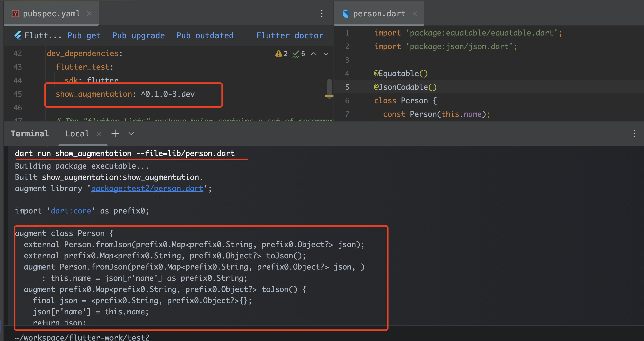This screenshot has height=341, width=644.
Task: Click the Flutter logo in commands bar
Action: (18, 36)
